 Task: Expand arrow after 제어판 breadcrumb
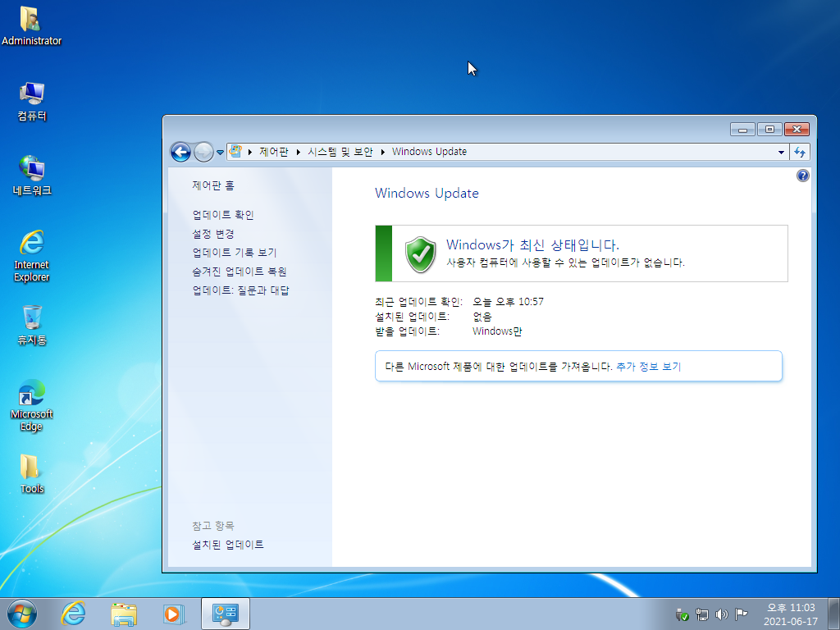pos(299,152)
